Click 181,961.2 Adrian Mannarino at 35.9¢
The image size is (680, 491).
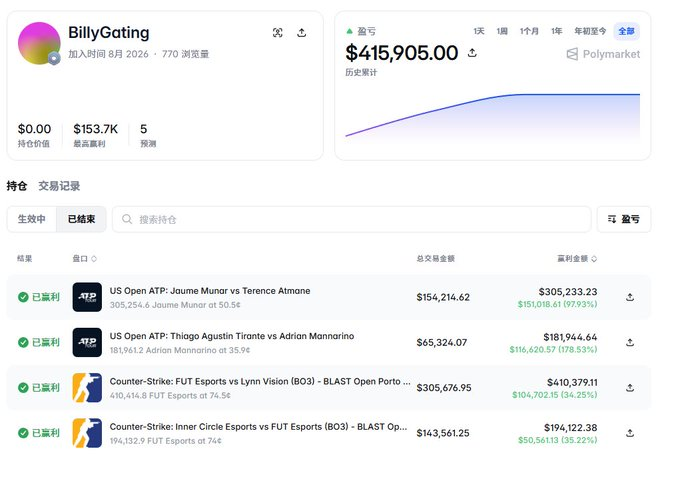click(180, 350)
